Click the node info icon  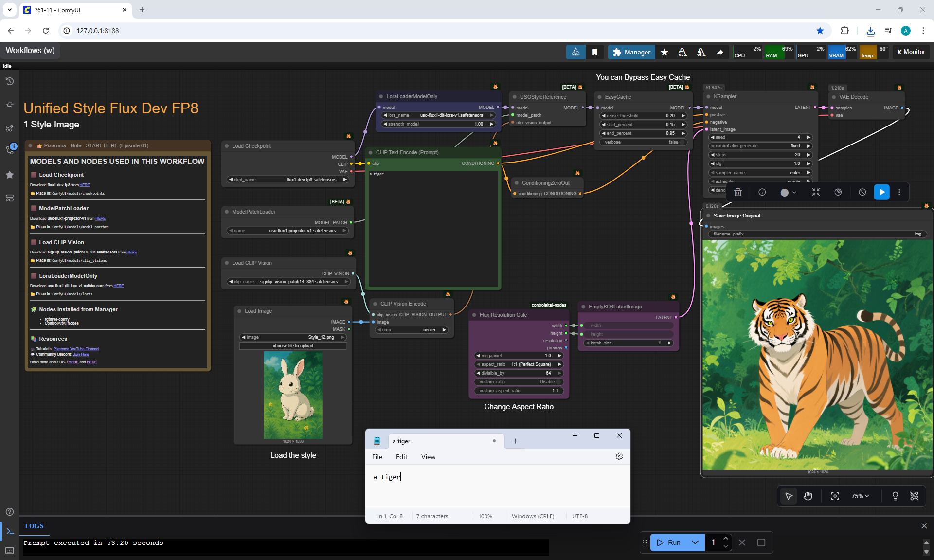point(762,192)
